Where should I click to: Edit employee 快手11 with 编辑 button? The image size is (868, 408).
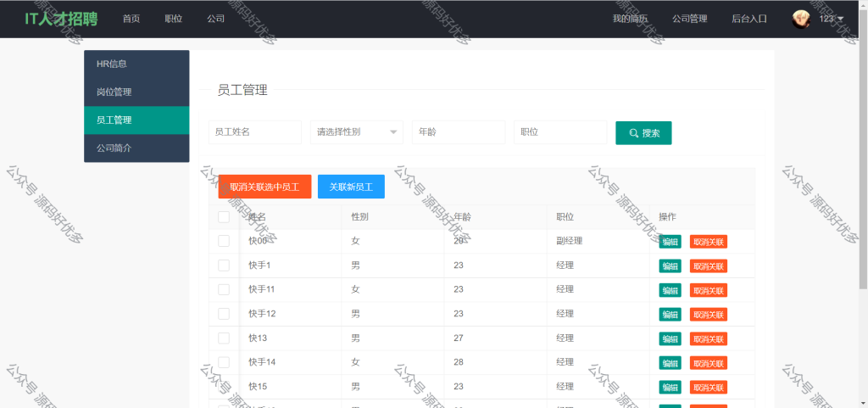click(x=670, y=290)
